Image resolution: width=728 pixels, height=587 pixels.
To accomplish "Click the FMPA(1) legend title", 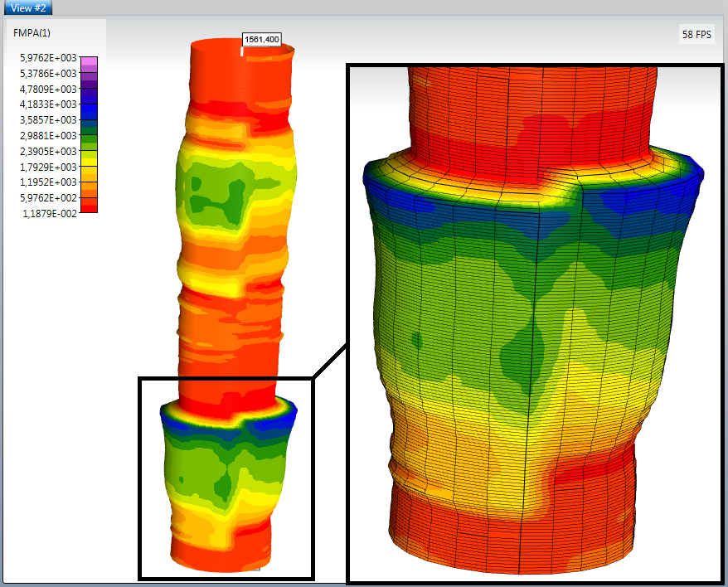I will 32,32.
